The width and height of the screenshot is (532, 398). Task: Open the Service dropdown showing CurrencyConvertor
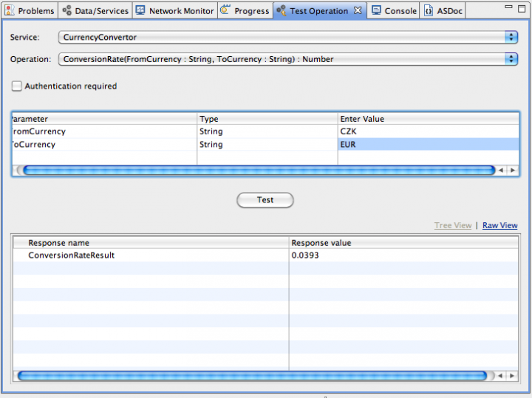(x=288, y=37)
